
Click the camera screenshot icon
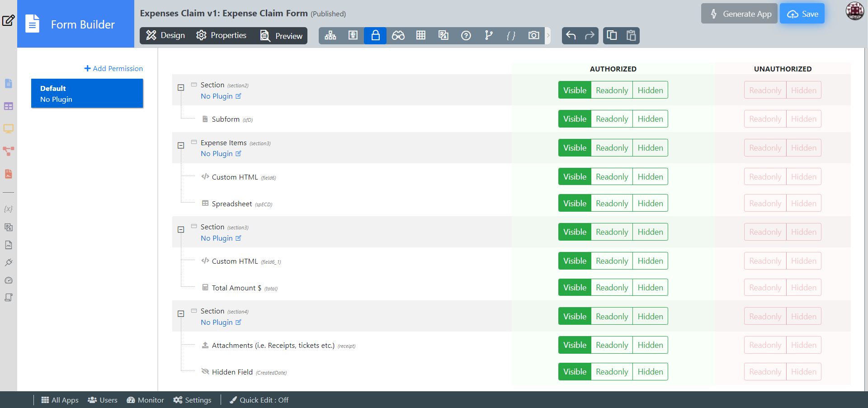(x=534, y=35)
